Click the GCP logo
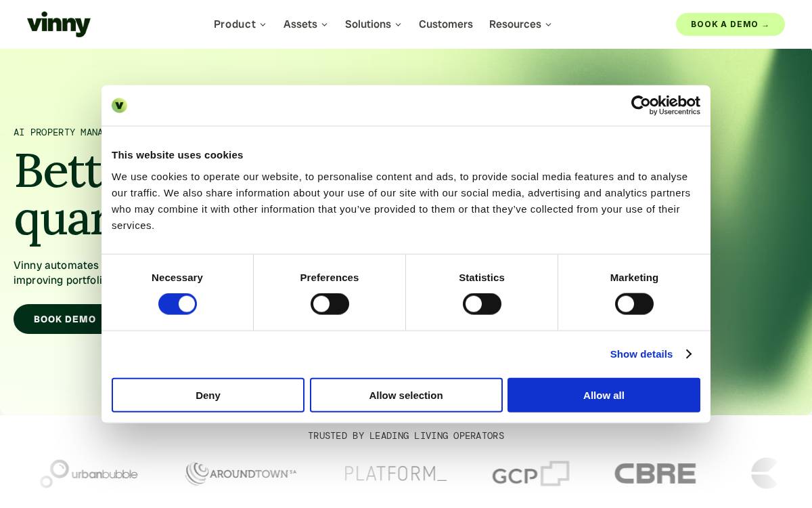The image size is (812, 508). pos(531,473)
